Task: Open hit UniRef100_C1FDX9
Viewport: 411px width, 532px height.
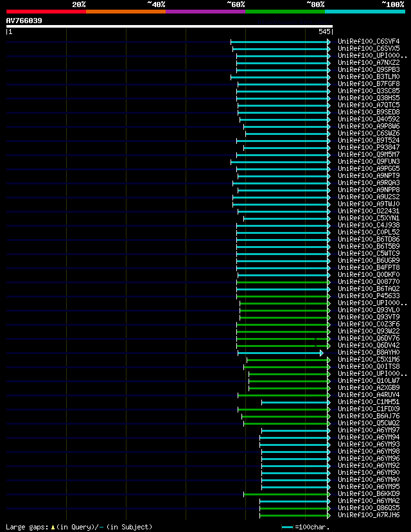Action: click(x=369, y=409)
